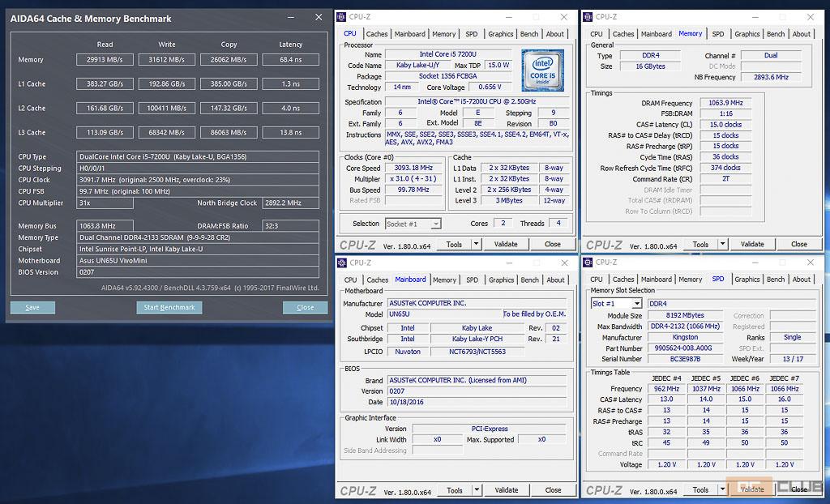Viewport: 830px width, 504px height.
Task: Close the top-left CPU-Z window with X
Action: (x=564, y=17)
